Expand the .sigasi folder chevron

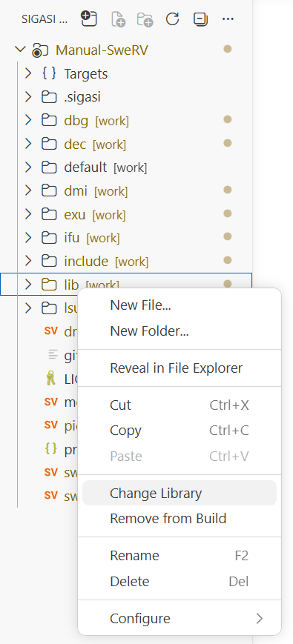click(28, 97)
